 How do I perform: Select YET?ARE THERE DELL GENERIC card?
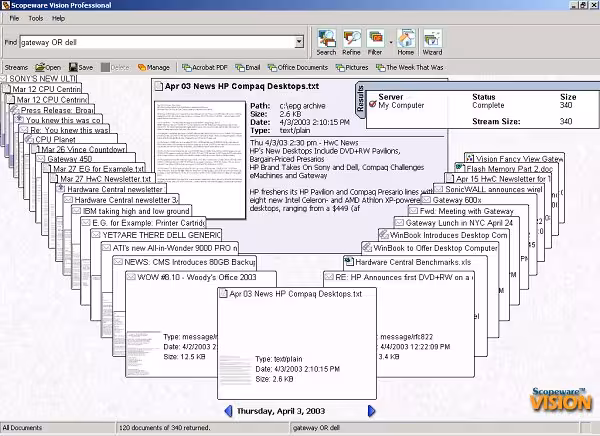coord(156,235)
